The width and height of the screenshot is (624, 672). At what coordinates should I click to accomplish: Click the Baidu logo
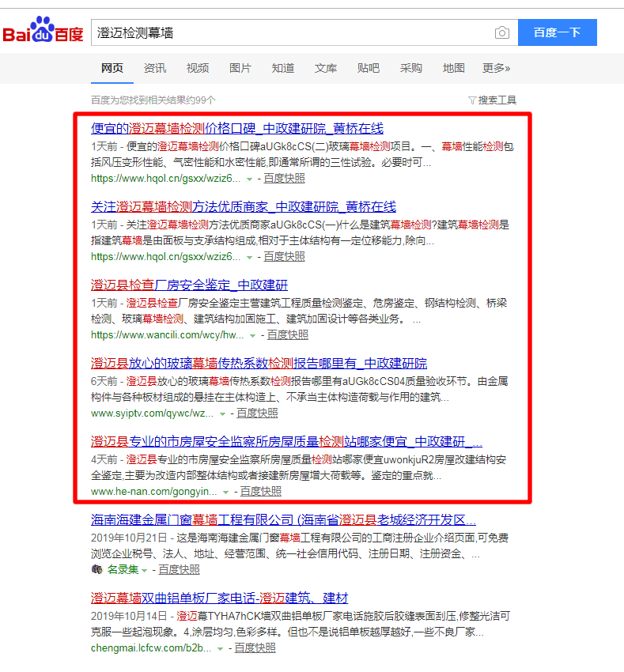click(43, 30)
